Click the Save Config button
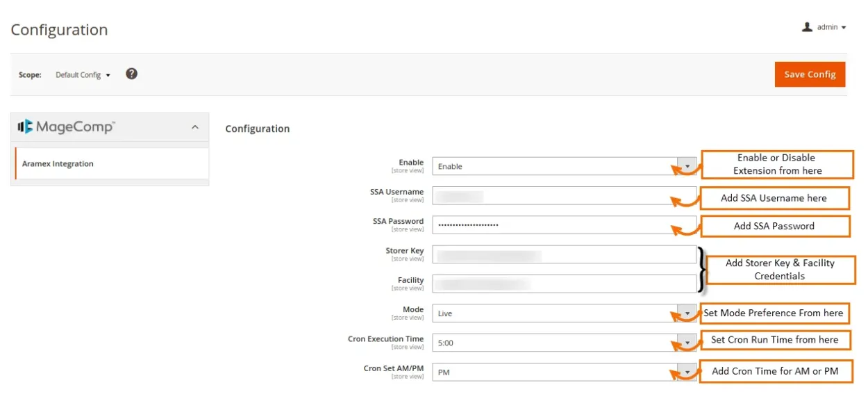Screen dimensions: 868x417 point(810,74)
